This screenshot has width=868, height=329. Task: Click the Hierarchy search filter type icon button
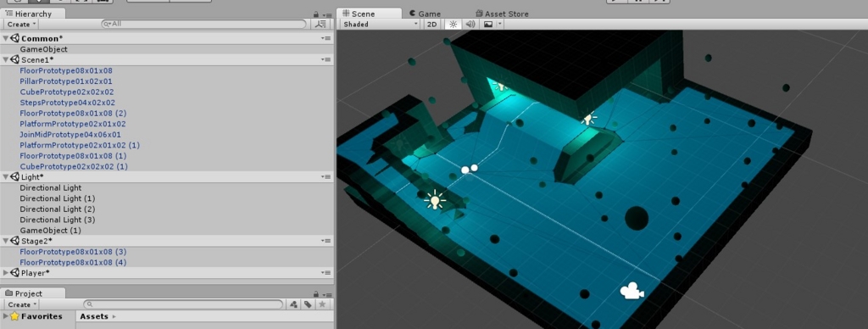coord(320,25)
